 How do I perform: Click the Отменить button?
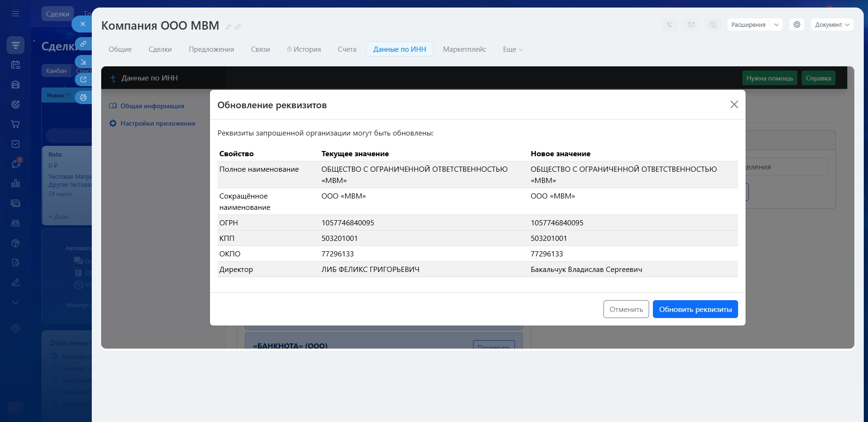click(x=626, y=309)
